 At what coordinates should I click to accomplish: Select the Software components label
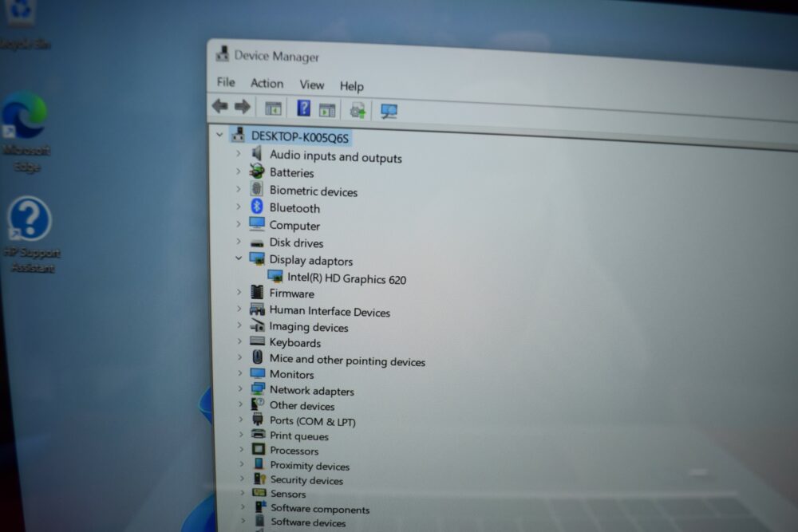320,509
